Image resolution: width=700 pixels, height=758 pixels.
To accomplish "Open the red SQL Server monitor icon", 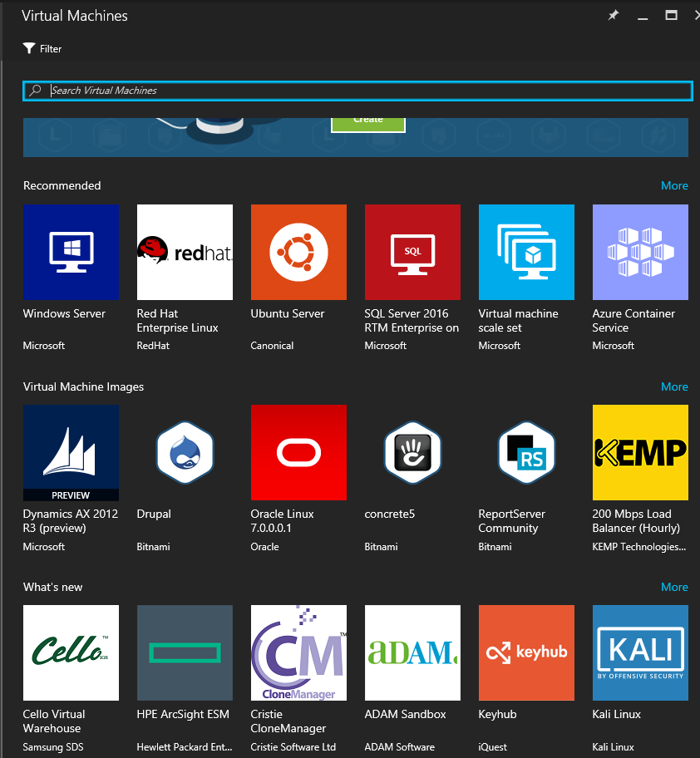I will click(x=412, y=252).
